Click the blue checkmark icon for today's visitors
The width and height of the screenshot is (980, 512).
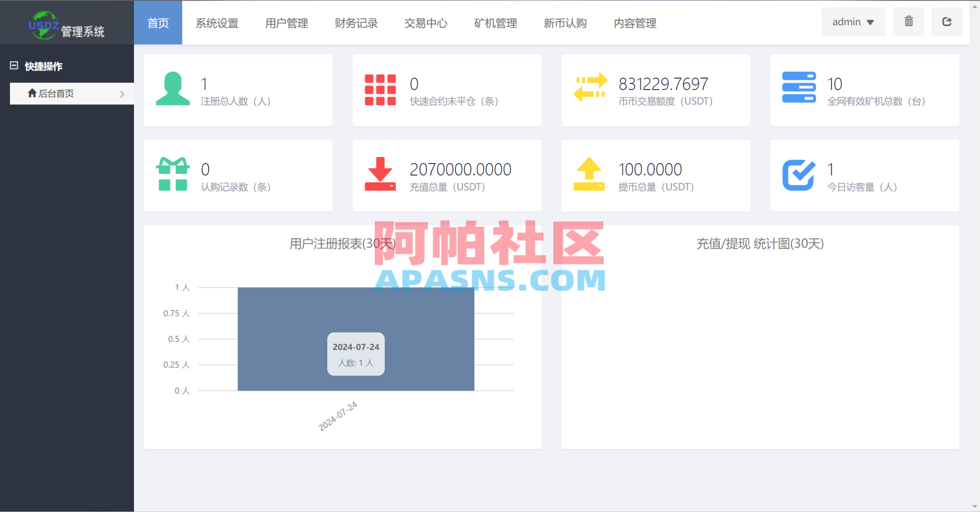click(798, 174)
